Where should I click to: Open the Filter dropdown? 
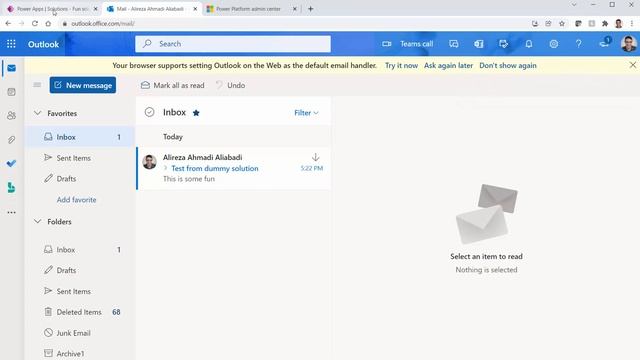pos(306,113)
